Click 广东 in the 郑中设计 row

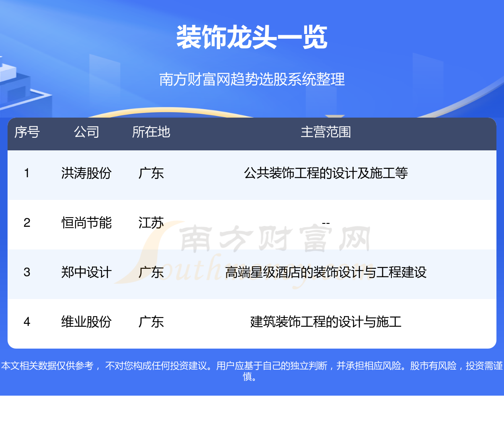click(151, 272)
